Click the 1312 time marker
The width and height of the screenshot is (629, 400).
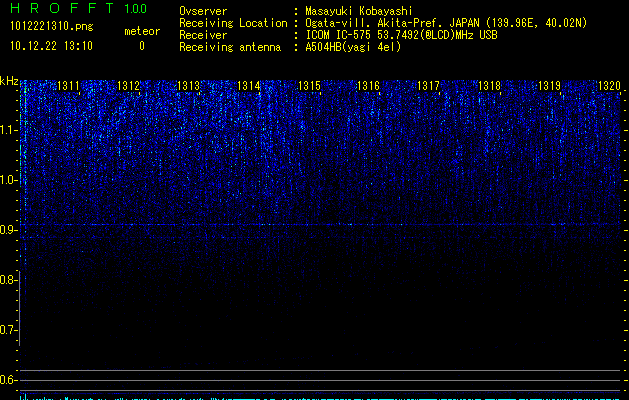point(128,86)
